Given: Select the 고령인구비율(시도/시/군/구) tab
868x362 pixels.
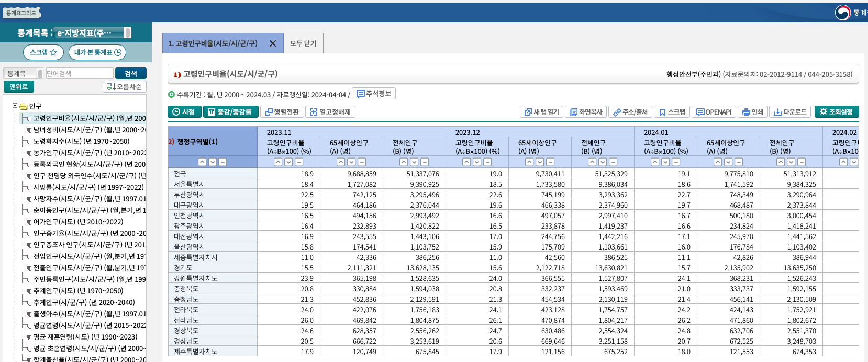Looking at the screenshot, I should coord(213,43).
